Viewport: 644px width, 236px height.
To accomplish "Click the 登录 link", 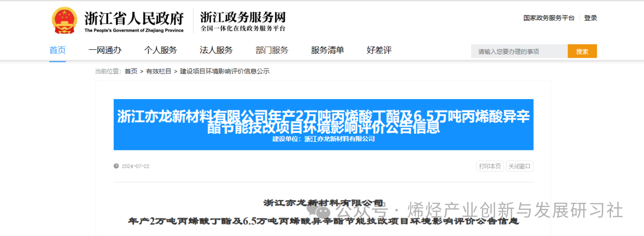I will pos(591,18).
